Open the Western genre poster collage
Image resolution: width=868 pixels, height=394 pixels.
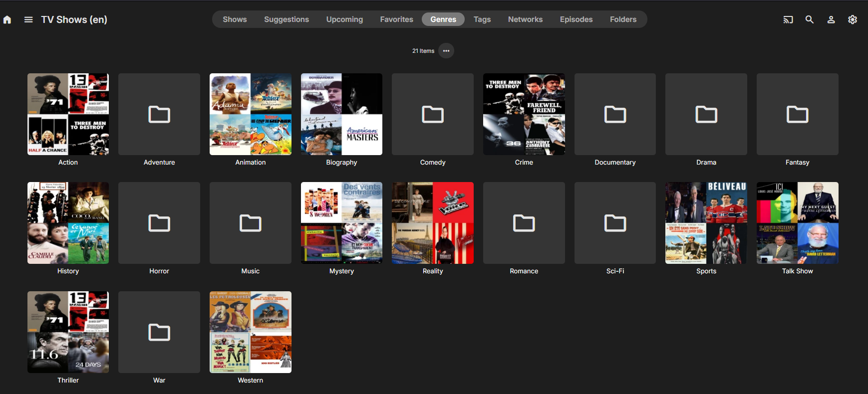pos(251,332)
